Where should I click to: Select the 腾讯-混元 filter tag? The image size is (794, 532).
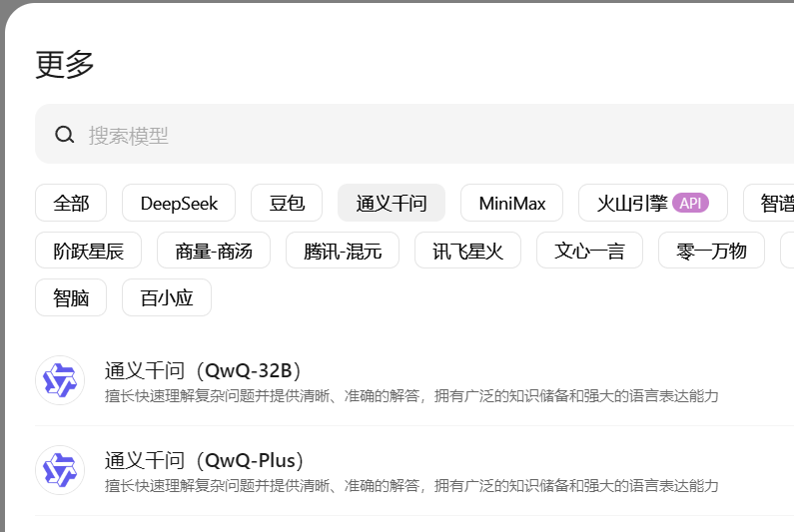(x=343, y=251)
